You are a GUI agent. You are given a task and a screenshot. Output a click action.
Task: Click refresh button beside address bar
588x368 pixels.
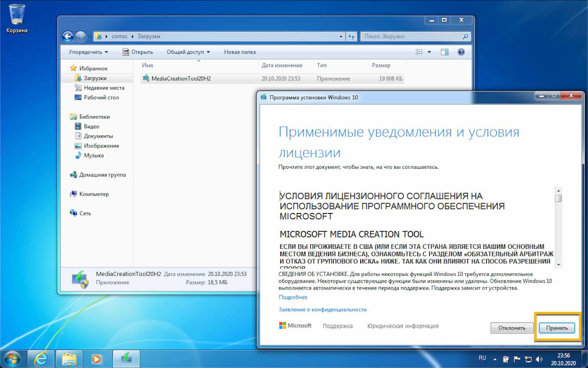(x=351, y=36)
